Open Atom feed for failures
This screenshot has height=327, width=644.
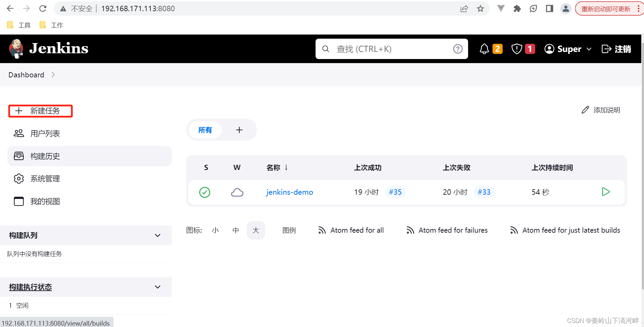click(x=447, y=230)
